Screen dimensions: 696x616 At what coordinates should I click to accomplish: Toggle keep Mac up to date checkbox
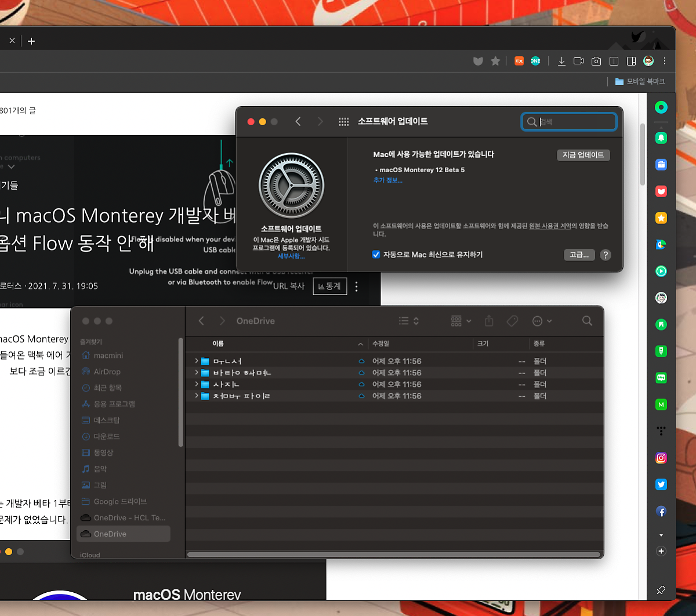(376, 255)
